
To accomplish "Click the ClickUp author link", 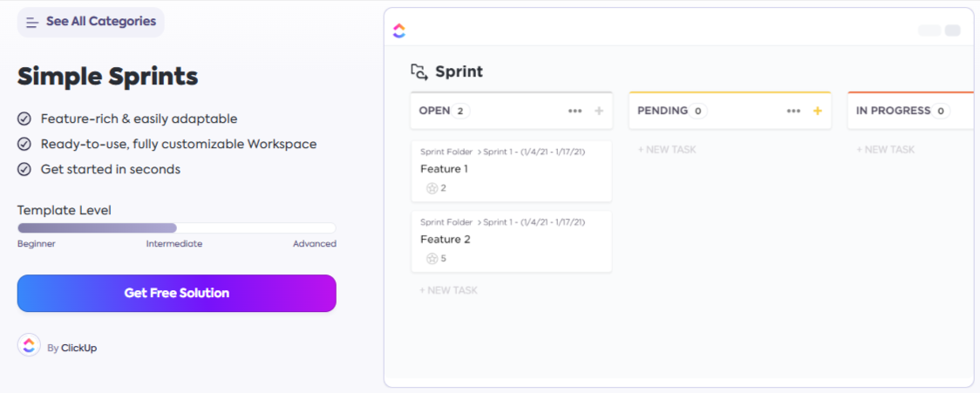I will pyautogui.click(x=78, y=348).
